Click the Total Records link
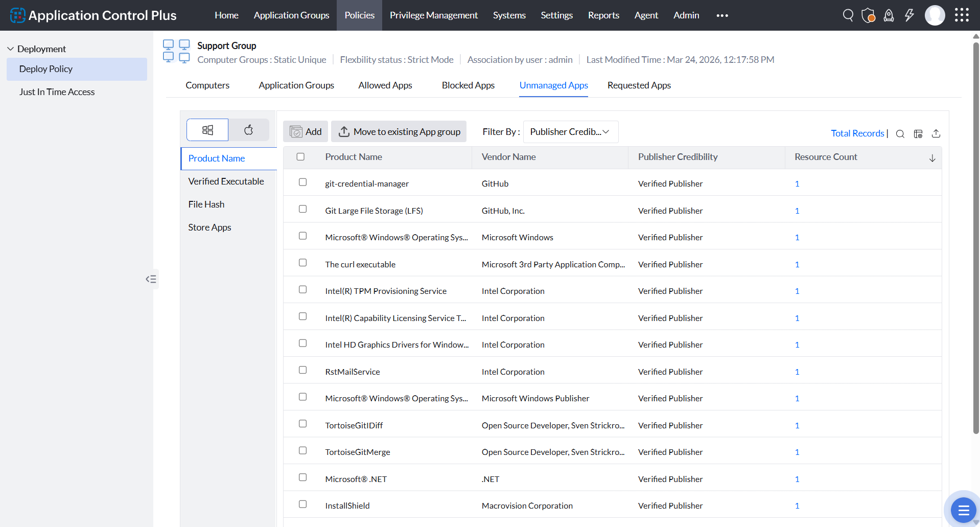 coord(857,133)
